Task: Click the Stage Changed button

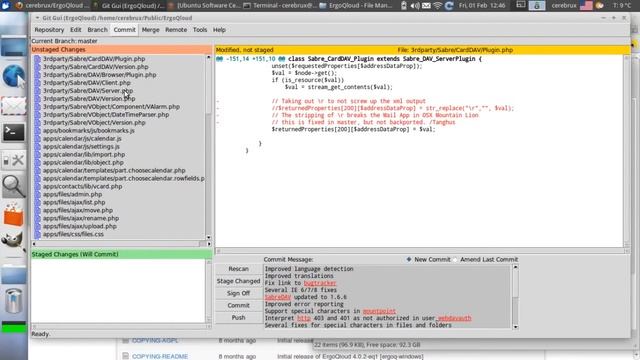Action: [238, 281]
